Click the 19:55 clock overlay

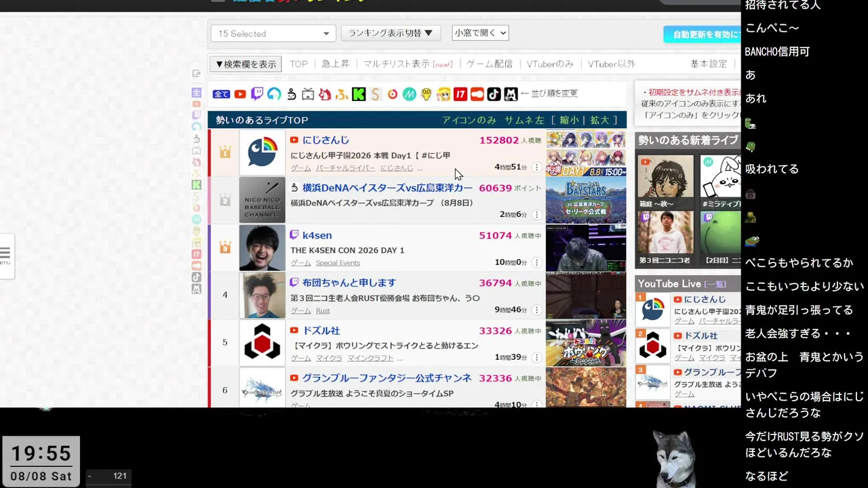(41, 453)
